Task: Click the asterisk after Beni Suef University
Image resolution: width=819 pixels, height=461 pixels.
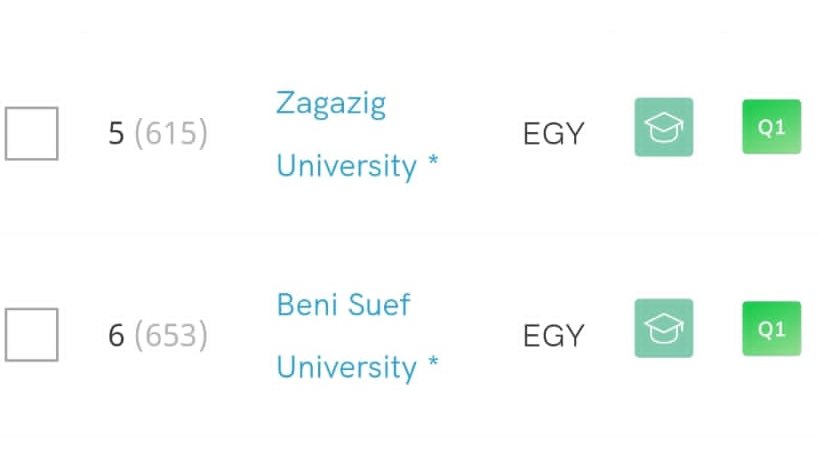Action: click(x=433, y=365)
